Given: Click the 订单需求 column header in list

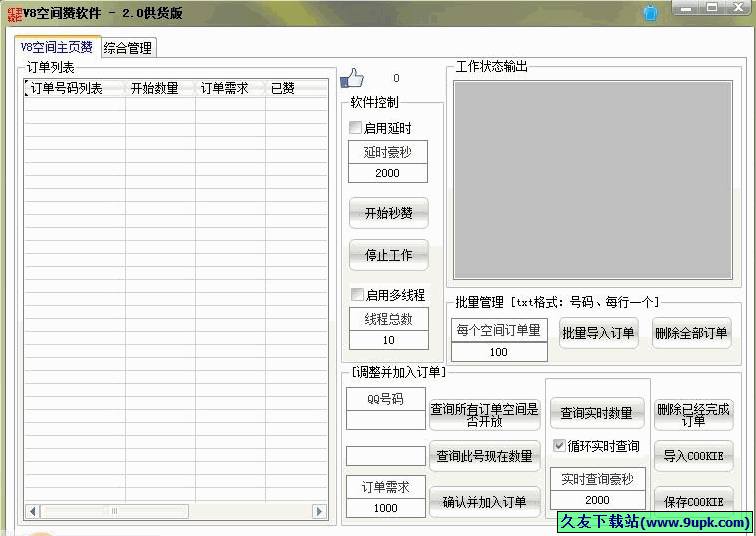Looking at the screenshot, I should [x=230, y=88].
